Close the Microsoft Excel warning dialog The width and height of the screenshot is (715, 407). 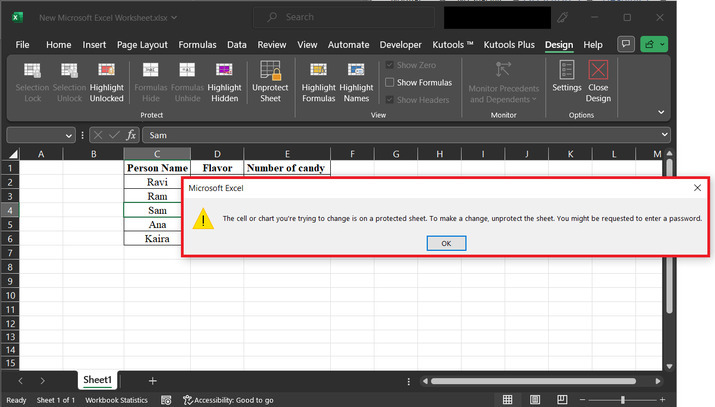(x=697, y=188)
